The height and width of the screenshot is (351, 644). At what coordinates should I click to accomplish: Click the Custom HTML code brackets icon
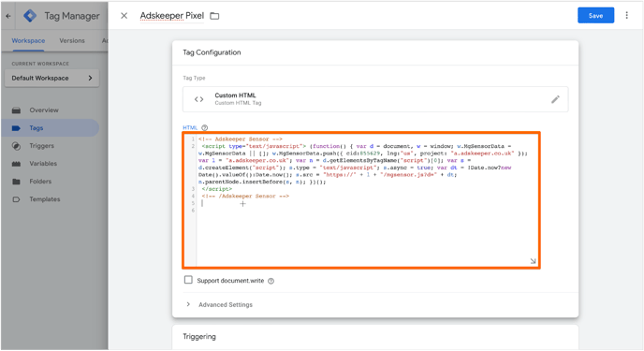198,99
